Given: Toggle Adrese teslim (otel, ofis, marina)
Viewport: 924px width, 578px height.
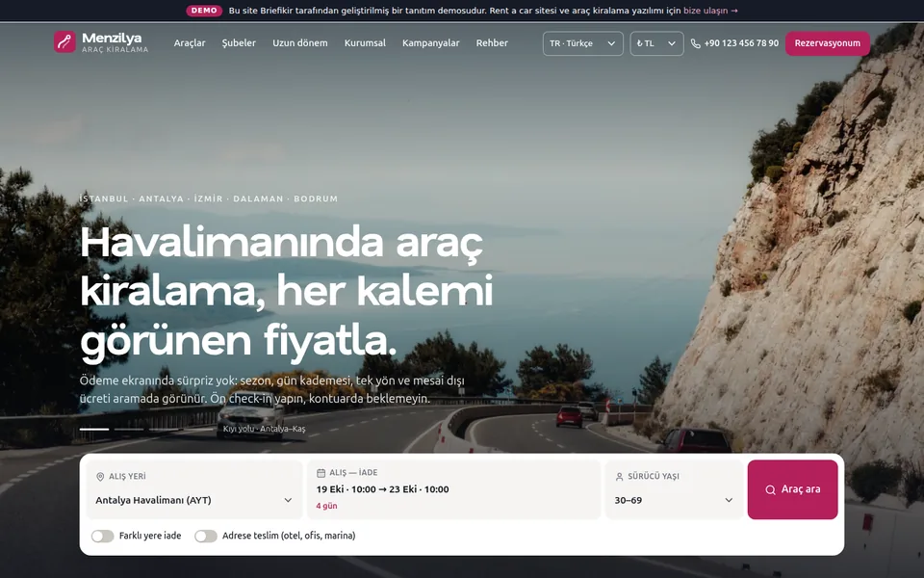Looking at the screenshot, I should pos(206,537).
